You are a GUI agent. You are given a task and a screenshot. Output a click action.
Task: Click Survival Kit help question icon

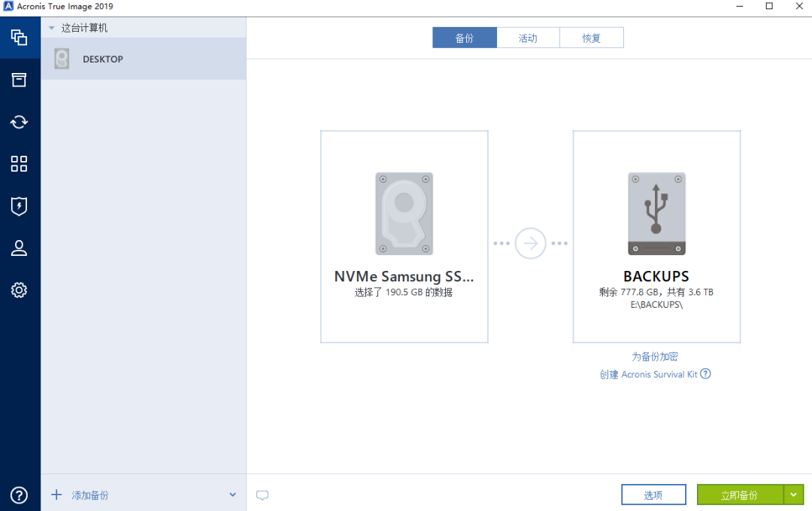coord(705,374)
